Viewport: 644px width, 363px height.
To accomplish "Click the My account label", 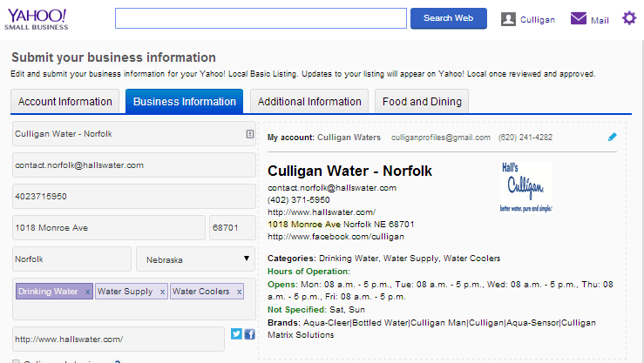I will point(291,138).
